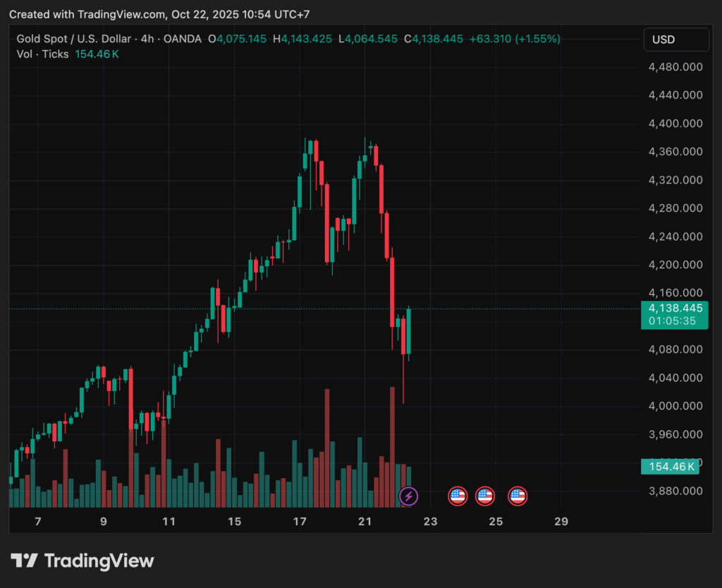Click the TradingView logo at the bottom

82,561
